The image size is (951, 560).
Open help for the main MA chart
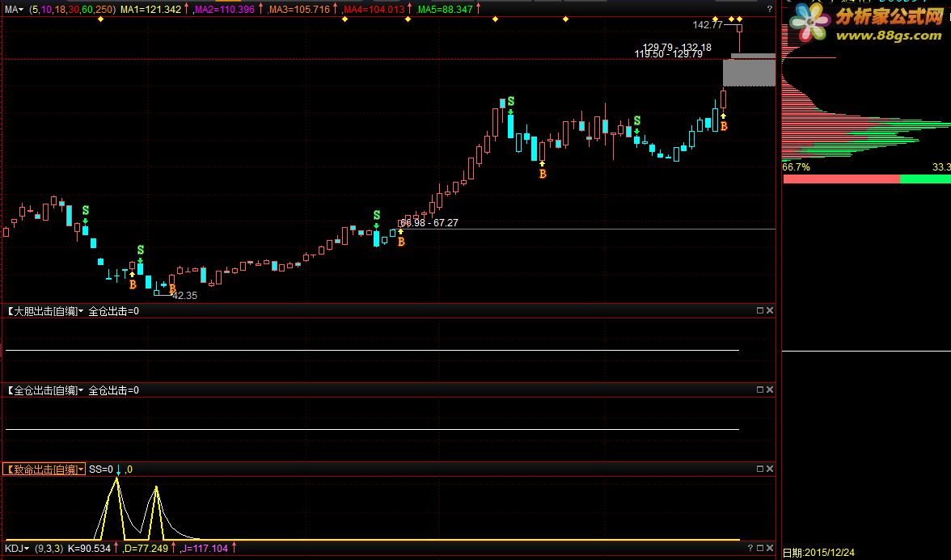coord(770,9)
